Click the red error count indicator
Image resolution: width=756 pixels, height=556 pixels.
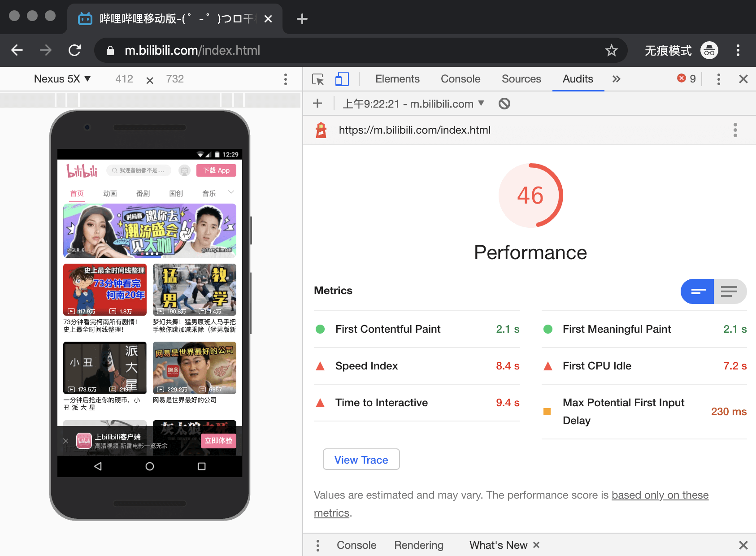tap(686, 79)
